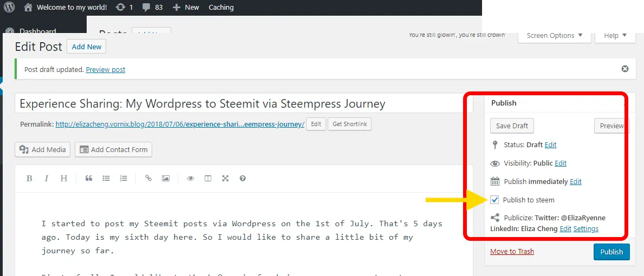The image size is (644, 276).
Task: Toggle side-by-side editor view
Action: coord(208,179)
